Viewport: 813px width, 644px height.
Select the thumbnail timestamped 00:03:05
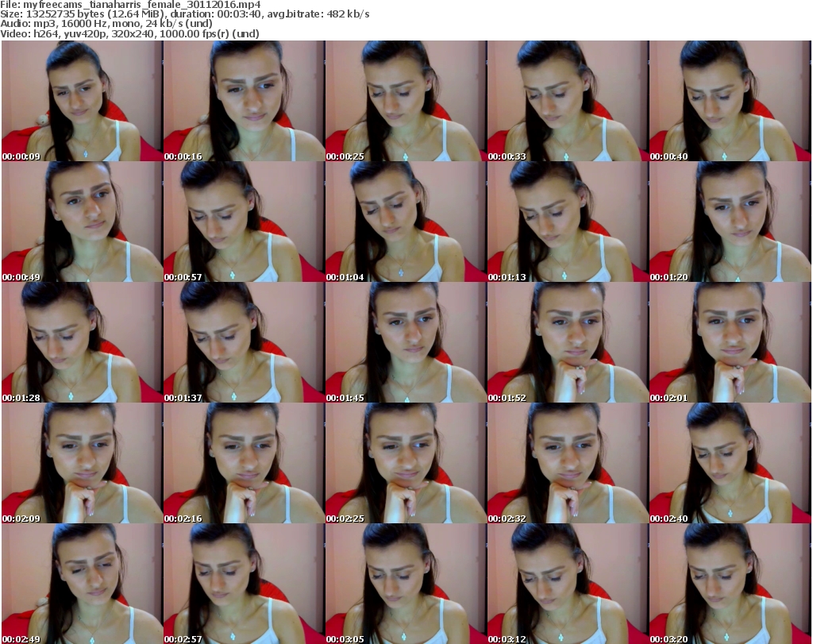[406, 584]
